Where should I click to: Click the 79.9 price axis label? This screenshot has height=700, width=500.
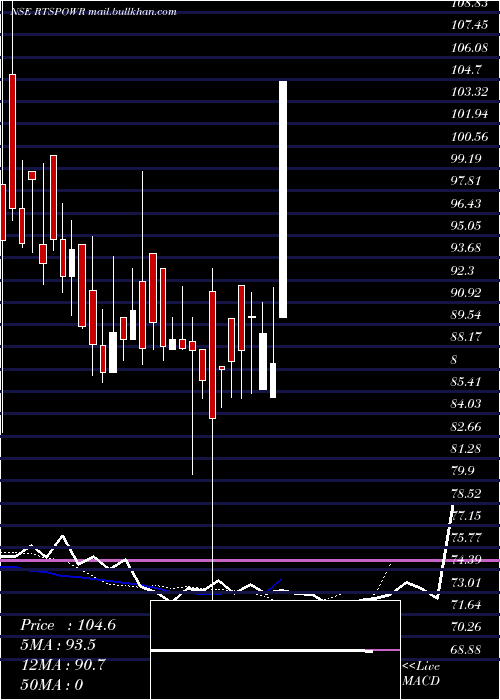(463, 471)
